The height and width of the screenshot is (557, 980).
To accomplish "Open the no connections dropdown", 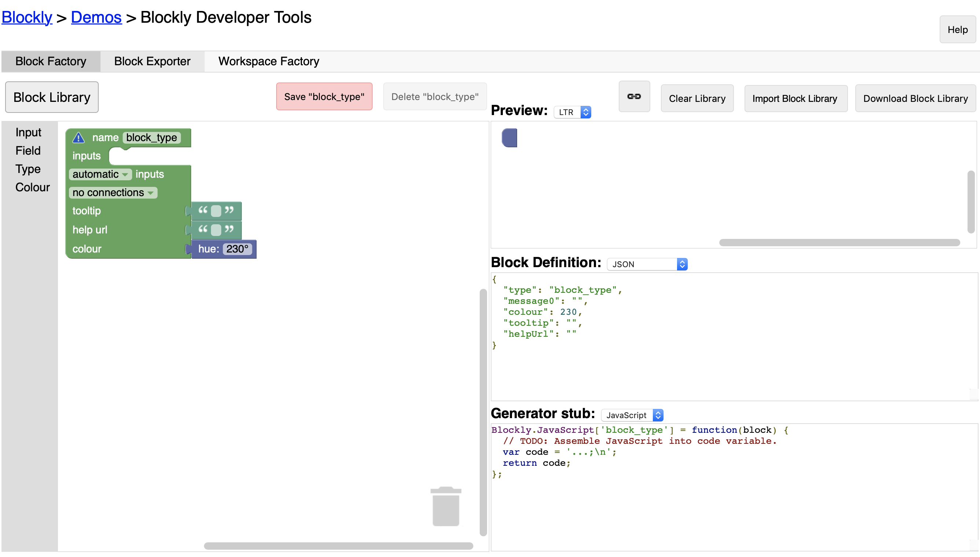I will pyautogui.click(x=113, y=193).
